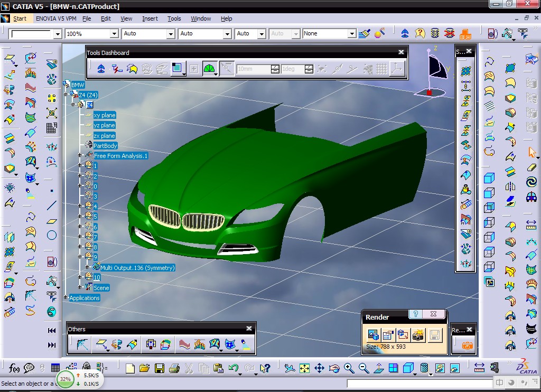Click the Zoom Out magnifier icon
This screenshot has height=392, width=541.
point(363,369)
